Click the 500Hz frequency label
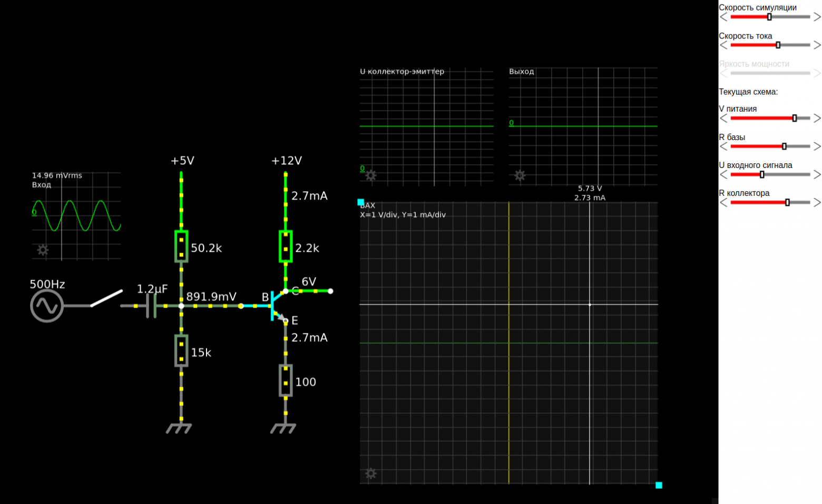 pos(47,284)
